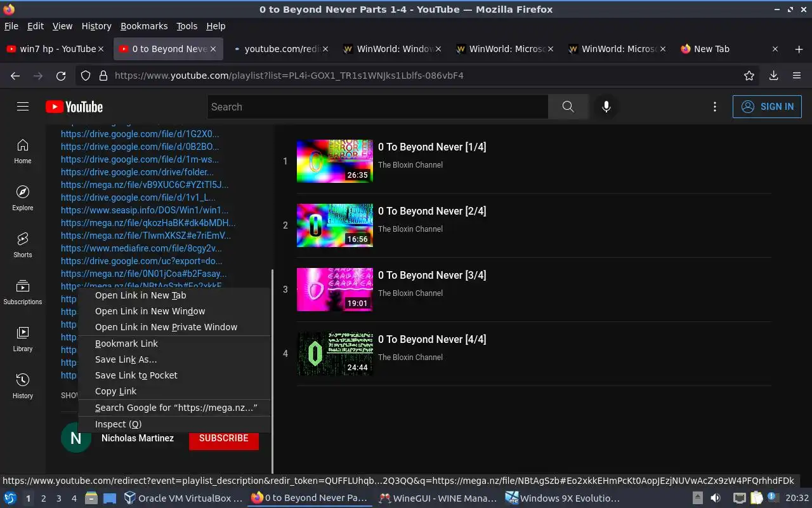Go to Home in sidebar
812x508 pixels.
coord(23,151)
